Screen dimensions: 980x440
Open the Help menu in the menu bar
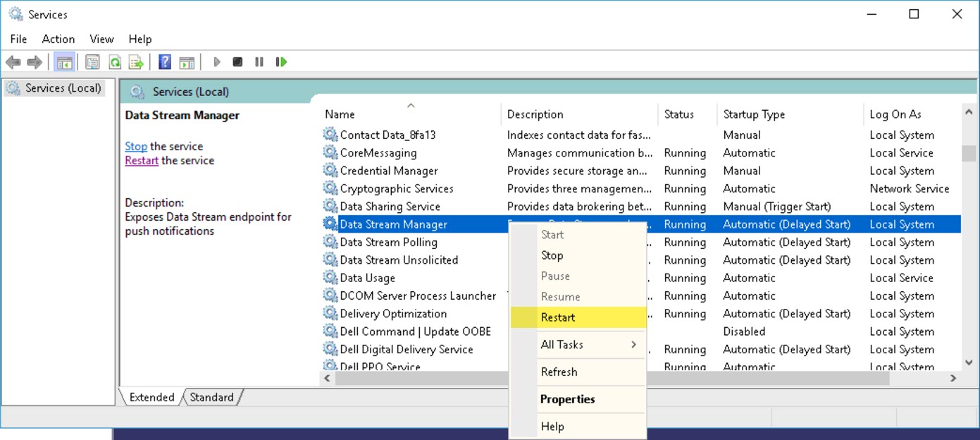(140, 39)
